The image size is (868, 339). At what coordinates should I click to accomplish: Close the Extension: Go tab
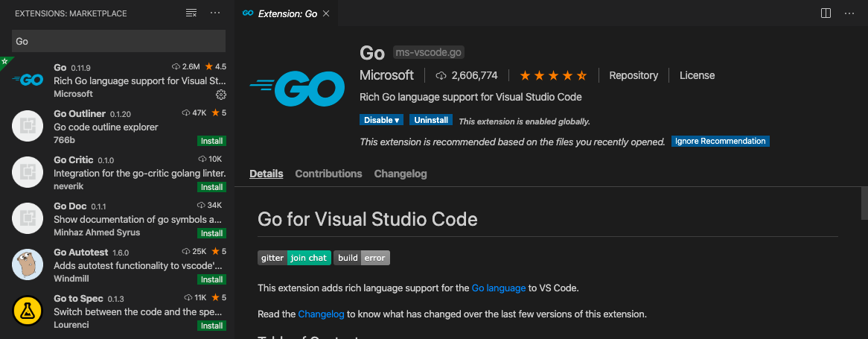point(326,13)
